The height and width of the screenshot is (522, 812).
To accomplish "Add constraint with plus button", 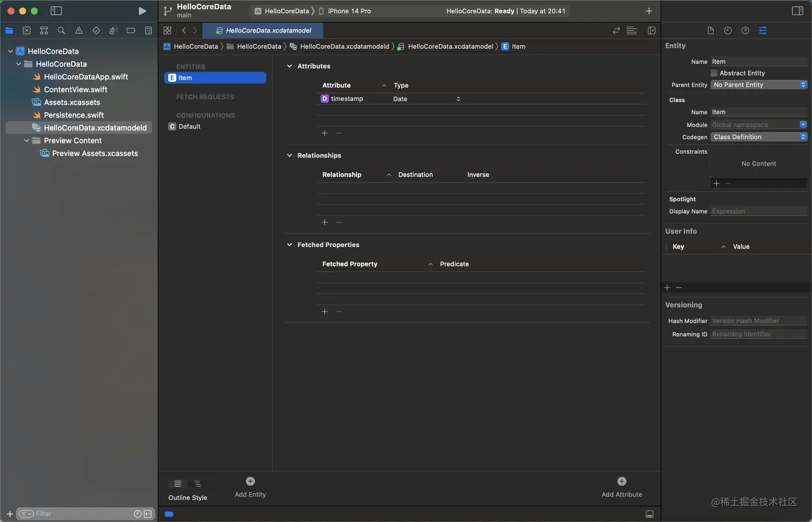I will coord(716,184).
